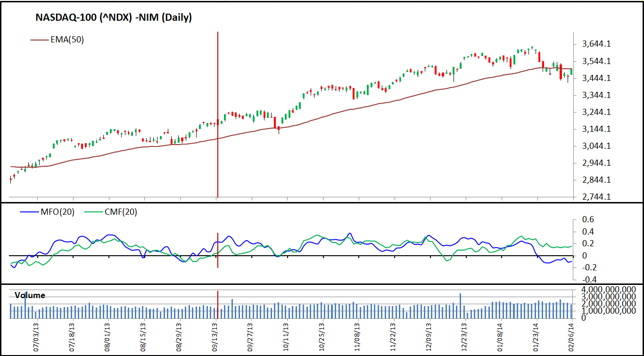Click the 3,444.1 price axis label
644x356 pixels.
pos(597,78)
